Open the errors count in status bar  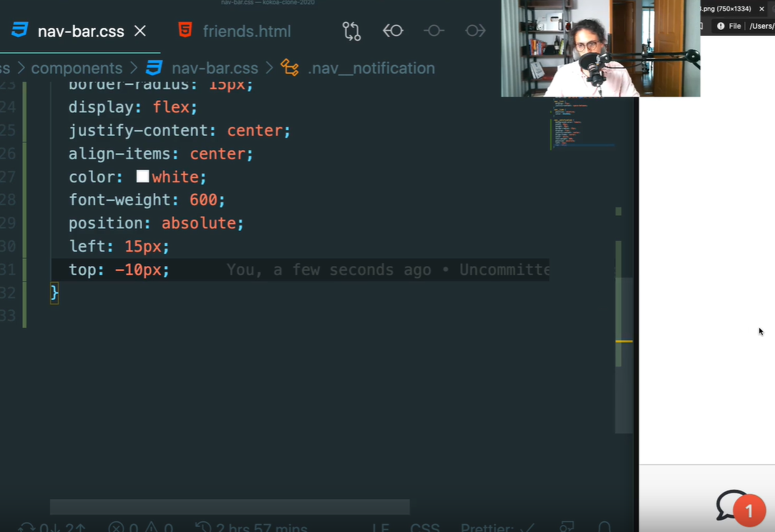[x=124, y=528]
